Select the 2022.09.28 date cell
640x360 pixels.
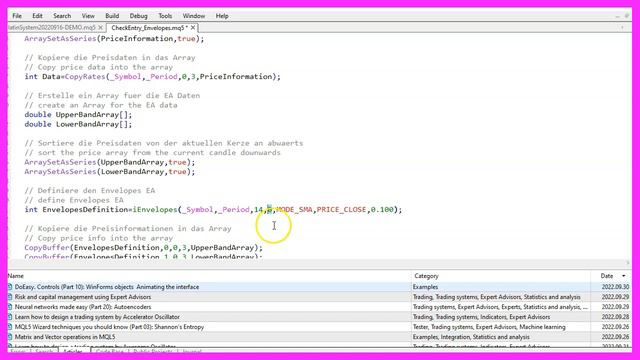[x=615, y=317]
